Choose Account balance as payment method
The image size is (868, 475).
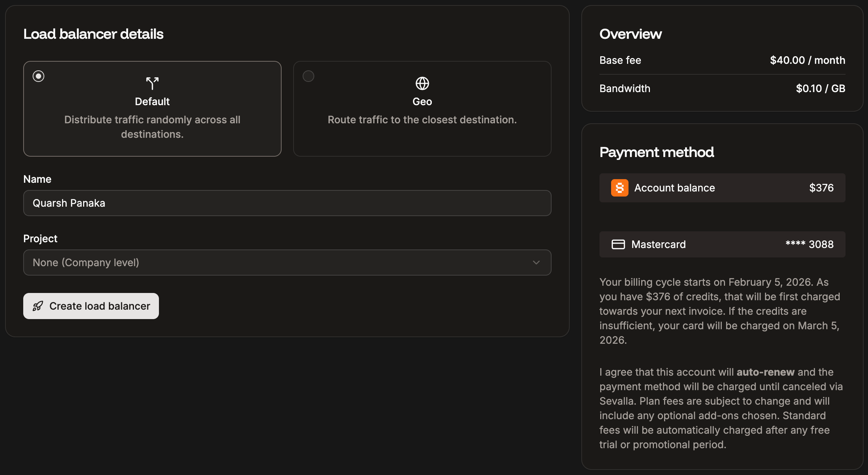722,187
